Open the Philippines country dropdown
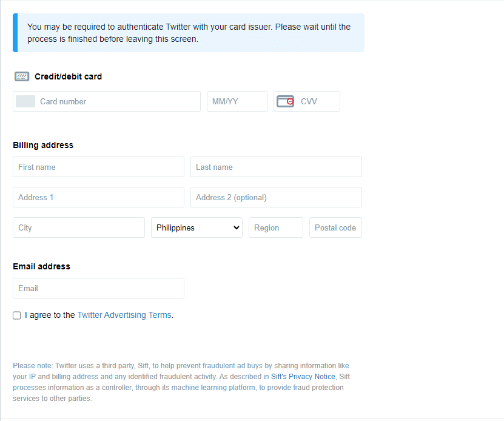504x421 pixels. point(197,227)
